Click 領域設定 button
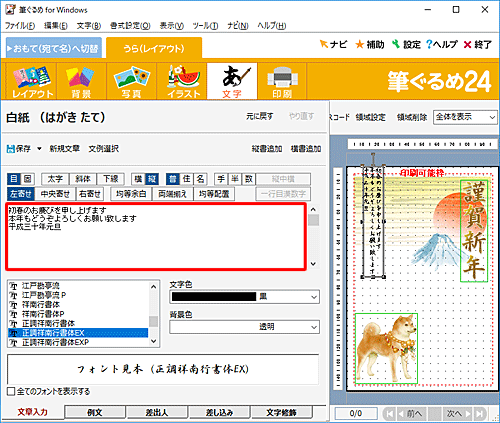The image size is (500, 423). coord(370,117)
